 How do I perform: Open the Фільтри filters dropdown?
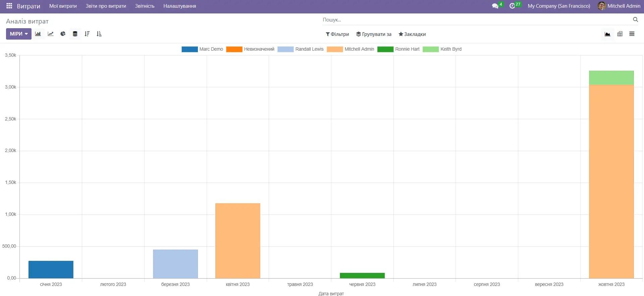[337, 34]
